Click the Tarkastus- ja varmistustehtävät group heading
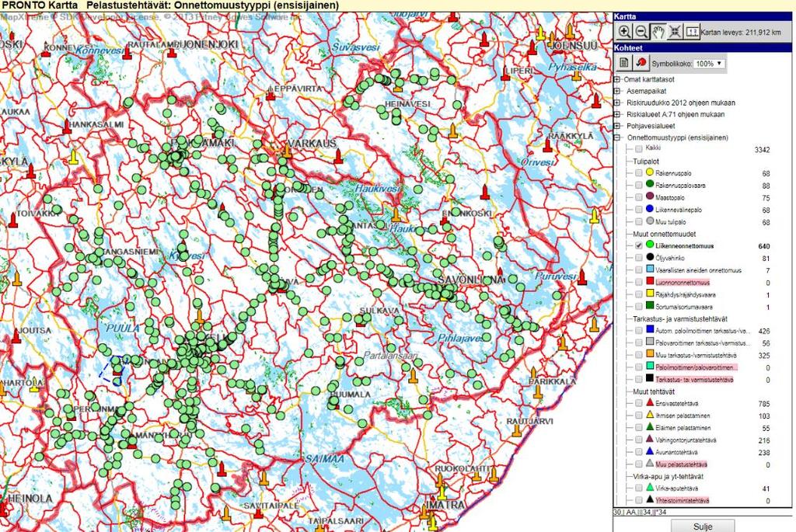796x532 pixels. [679, 319]
